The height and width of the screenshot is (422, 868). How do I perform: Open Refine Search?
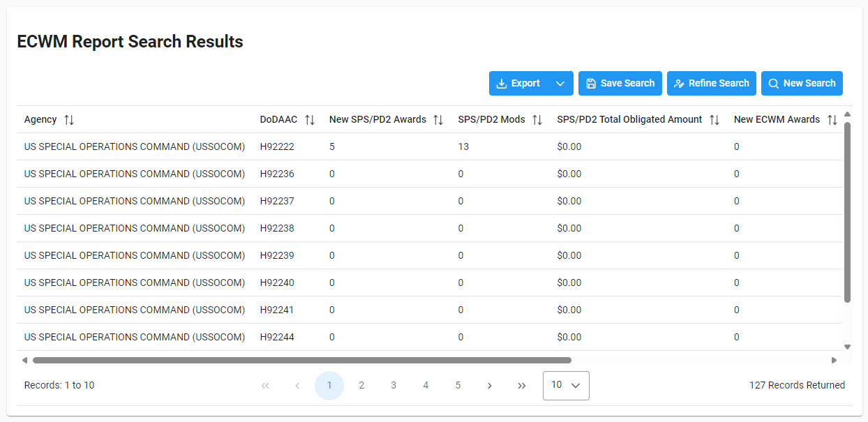711,84
